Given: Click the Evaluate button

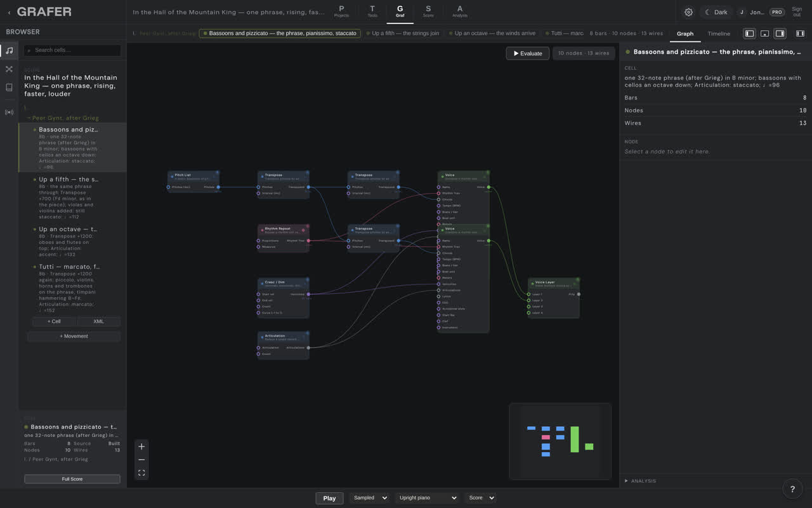Looking at the screenshot, I should pos(528,53).
